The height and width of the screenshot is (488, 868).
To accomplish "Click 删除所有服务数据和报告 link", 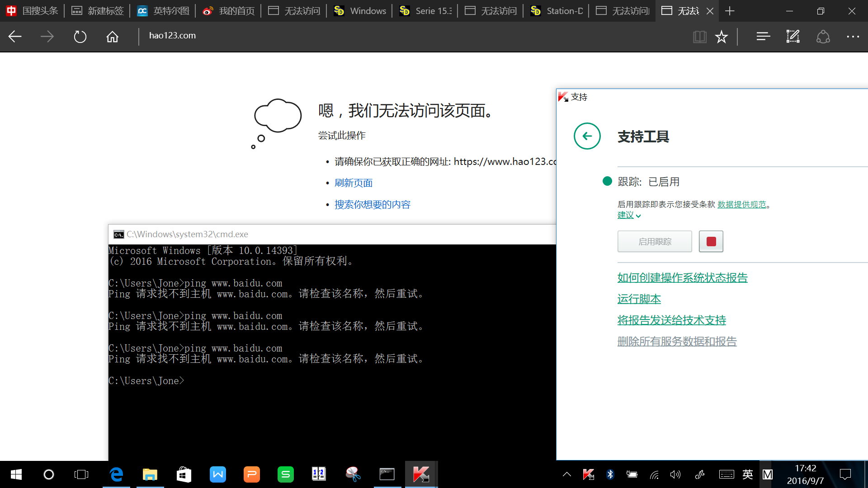I will (677, 341).
